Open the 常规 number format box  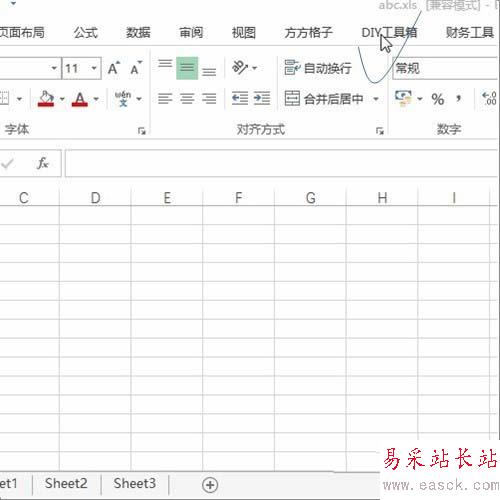[445, 68]
